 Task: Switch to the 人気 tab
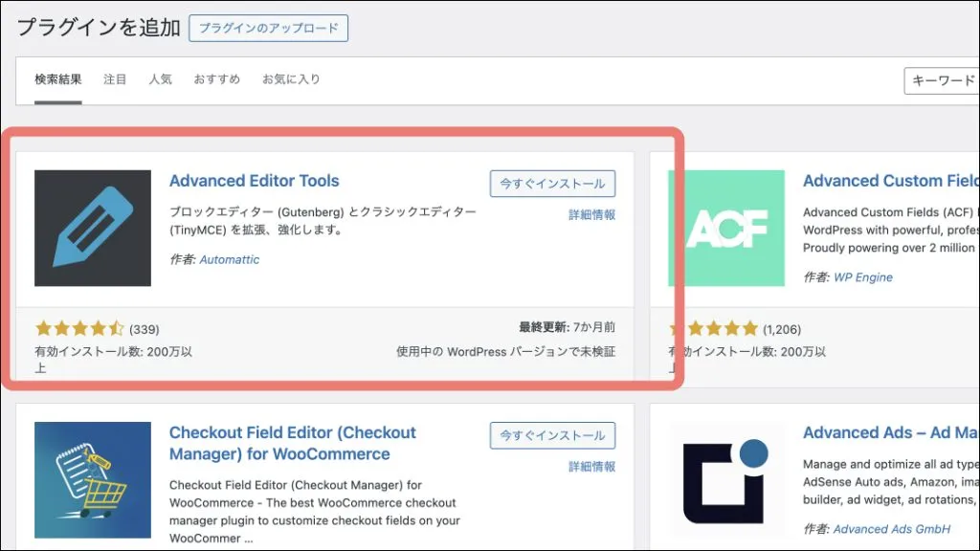(160, 79)
